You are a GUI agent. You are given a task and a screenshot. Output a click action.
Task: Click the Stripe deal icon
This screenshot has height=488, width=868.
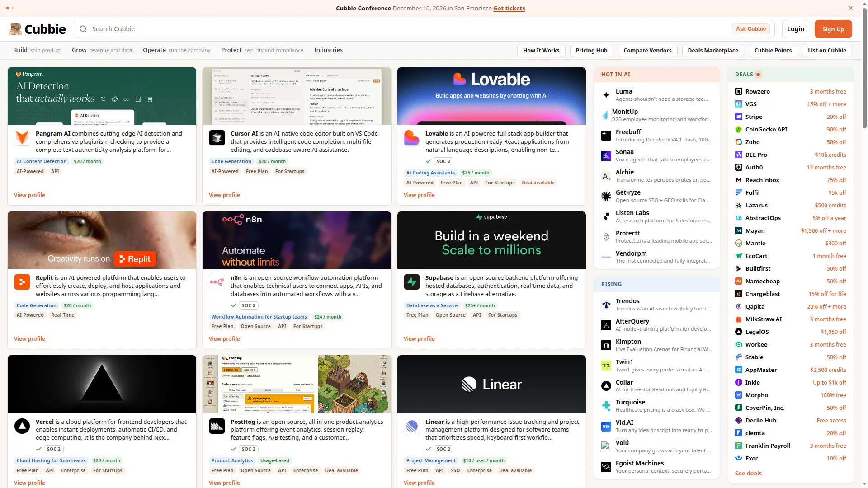click(x=739, y=117)
